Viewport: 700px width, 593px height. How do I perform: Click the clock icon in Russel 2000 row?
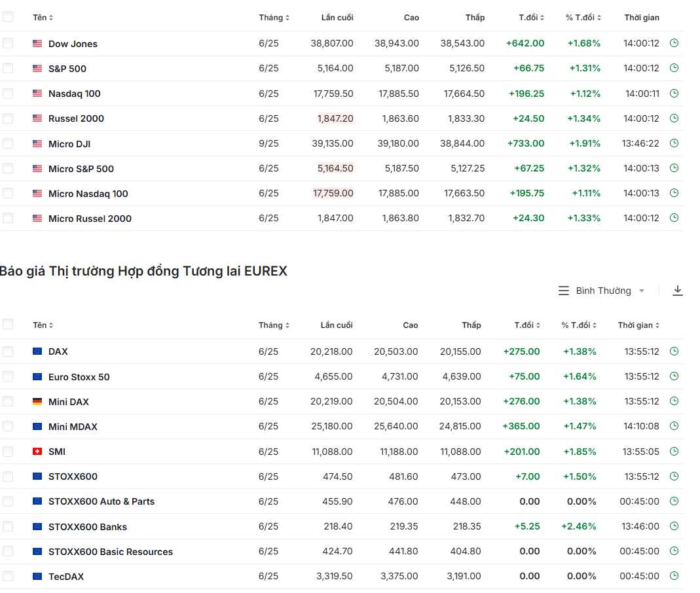click(x=674, y=118)
